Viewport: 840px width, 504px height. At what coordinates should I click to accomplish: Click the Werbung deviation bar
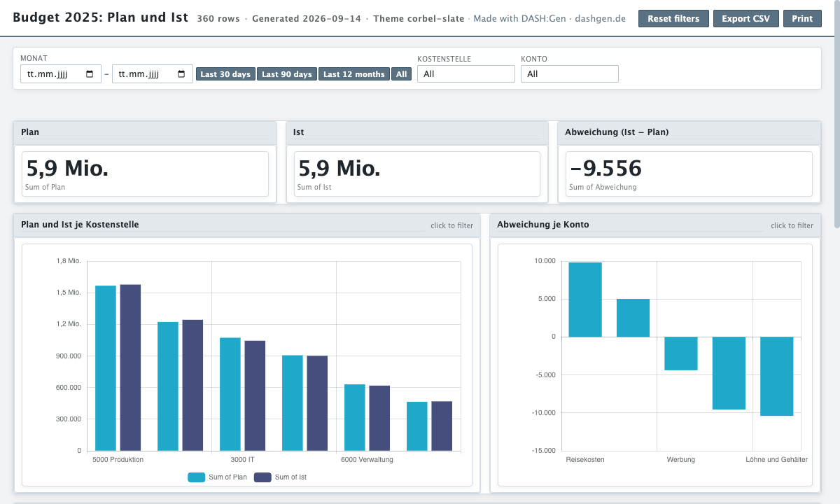[x=681, y=353]
